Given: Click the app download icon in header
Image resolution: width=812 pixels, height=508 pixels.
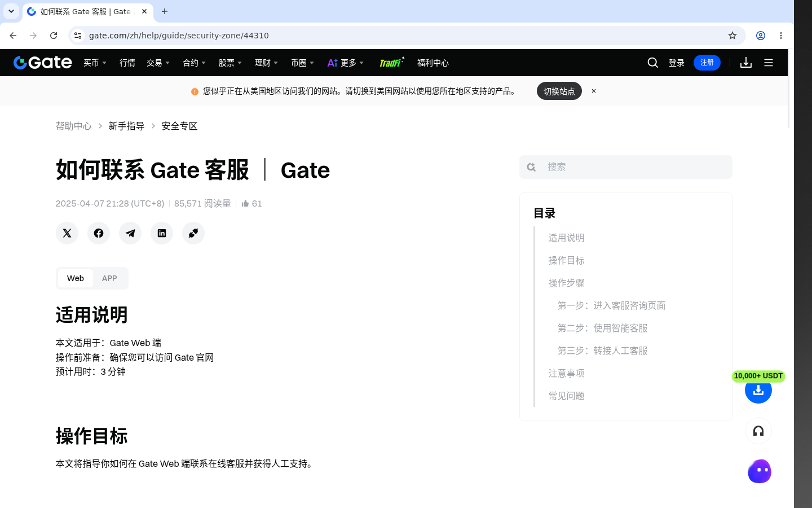Looking at the screenshot, I should click(x=746, y=63).
